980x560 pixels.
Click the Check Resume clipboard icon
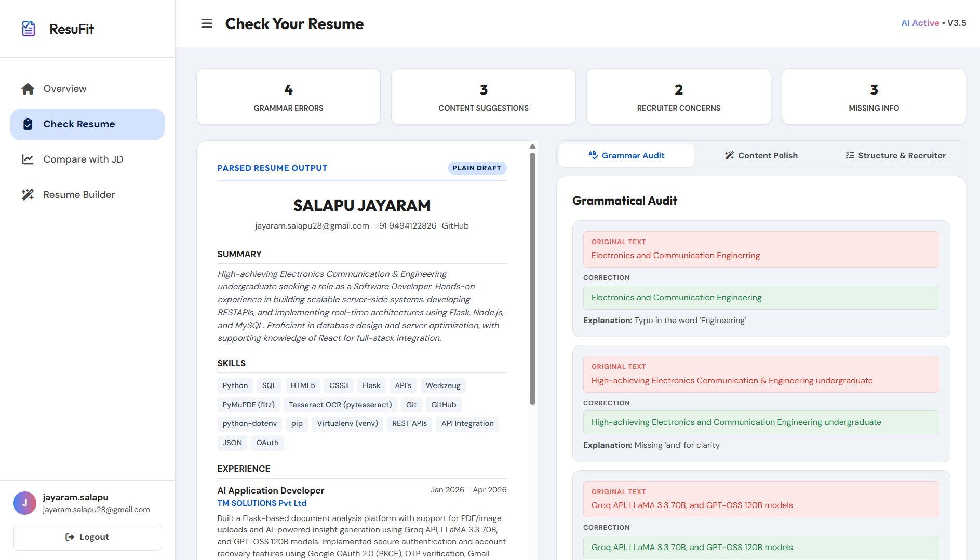pyautogui.click(x=28, y=124)
